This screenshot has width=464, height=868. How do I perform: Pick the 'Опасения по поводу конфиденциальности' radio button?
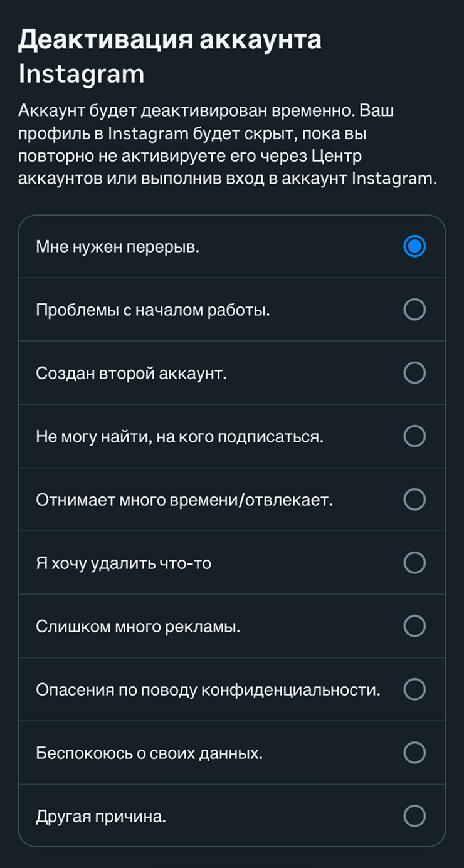point(414,689)
